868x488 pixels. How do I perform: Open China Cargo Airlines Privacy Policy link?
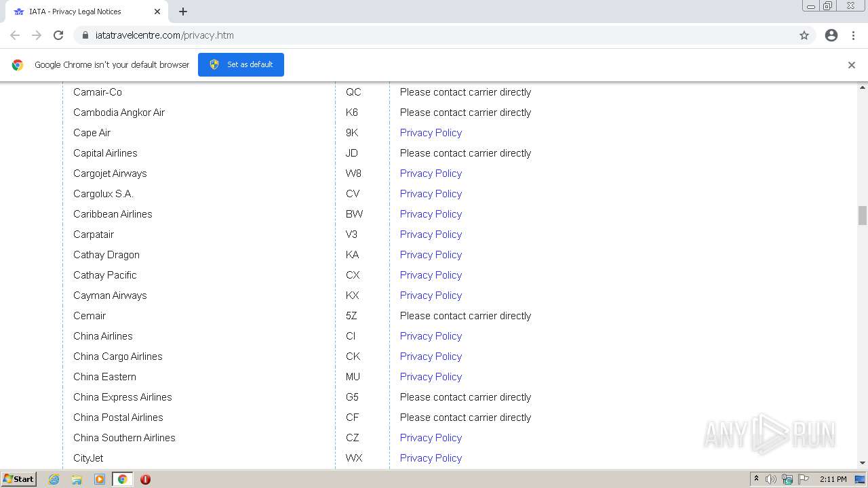[431, 357]
